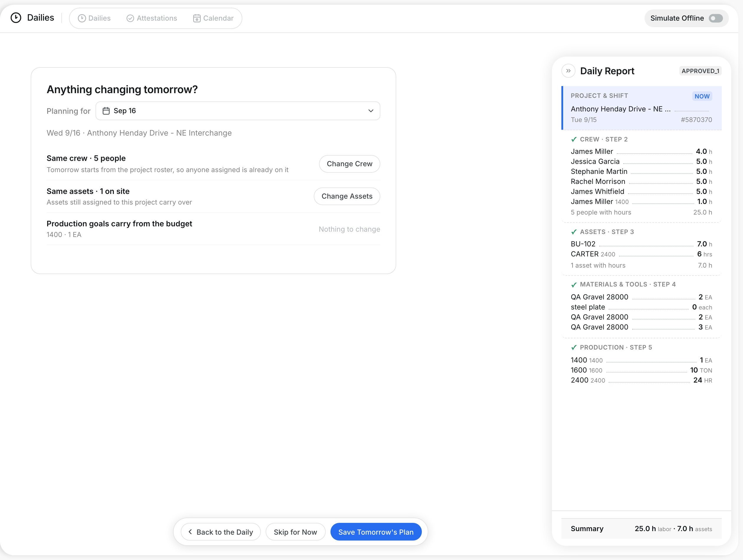Click the Same crew · 5 people heading

point(86,159)
